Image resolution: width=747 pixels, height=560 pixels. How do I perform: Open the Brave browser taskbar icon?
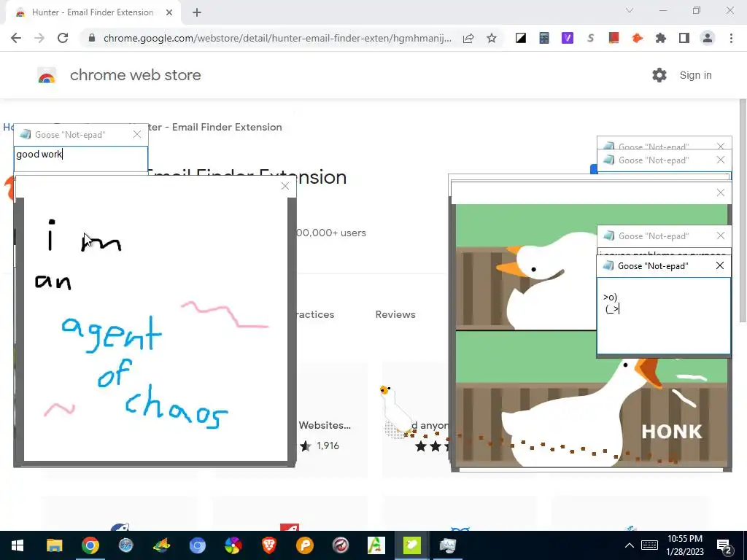pos(268,545)
